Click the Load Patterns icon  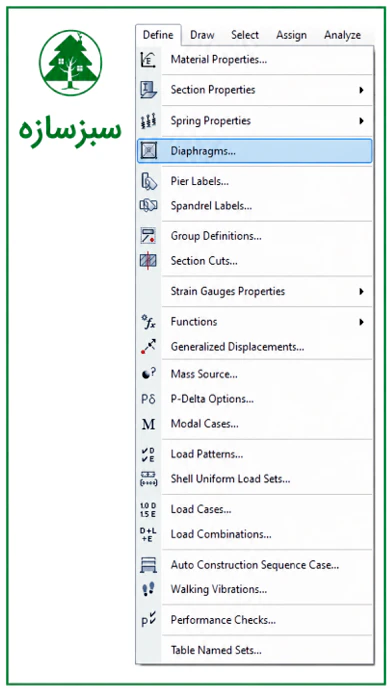[148, 454]
